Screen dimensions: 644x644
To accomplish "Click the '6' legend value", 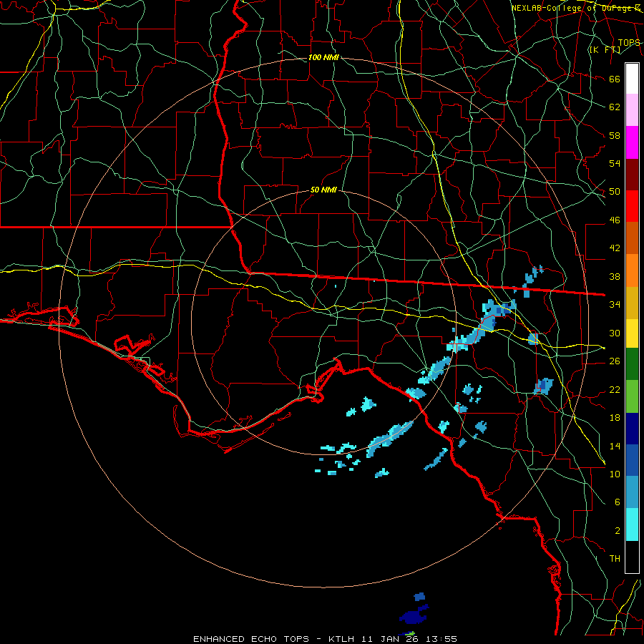I will [x=617, y=502].
